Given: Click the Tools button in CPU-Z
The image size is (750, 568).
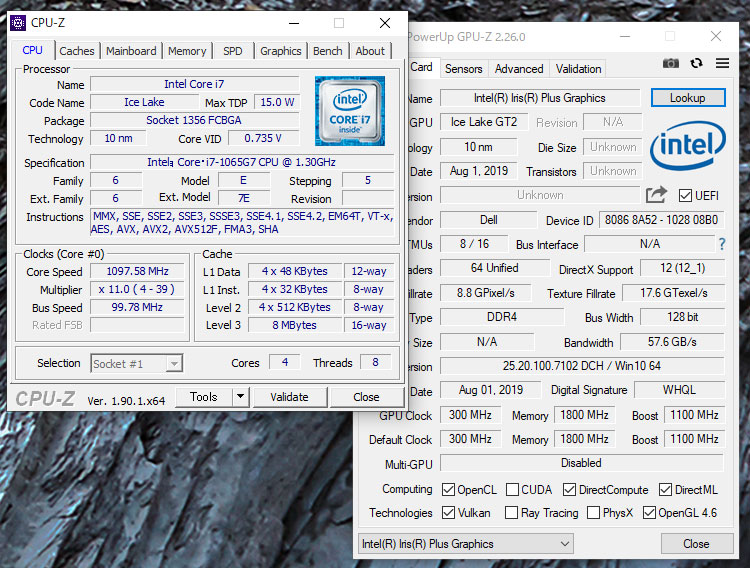Looking at the screenshot, I should click(x=204, y=397).
